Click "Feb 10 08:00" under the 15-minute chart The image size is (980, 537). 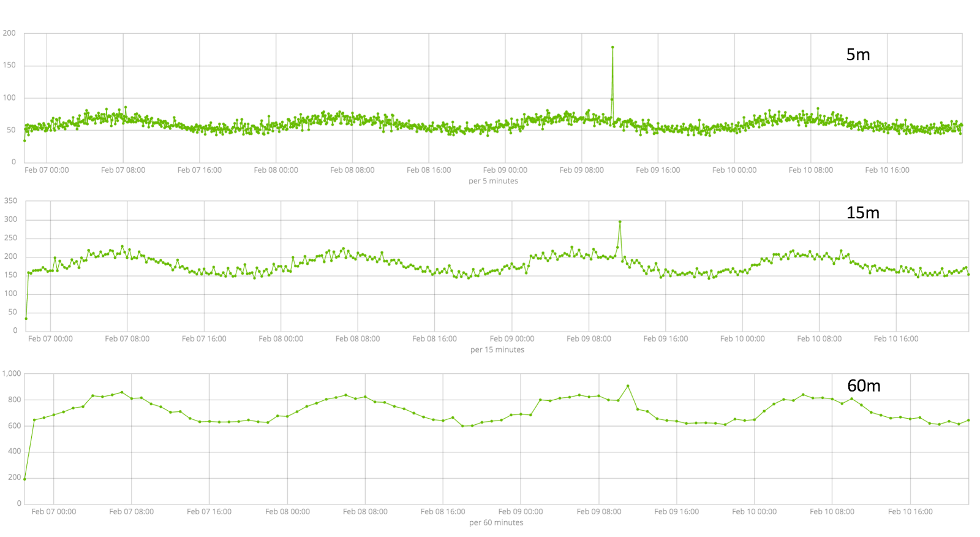pyautogui.click(x=820, y=338)
